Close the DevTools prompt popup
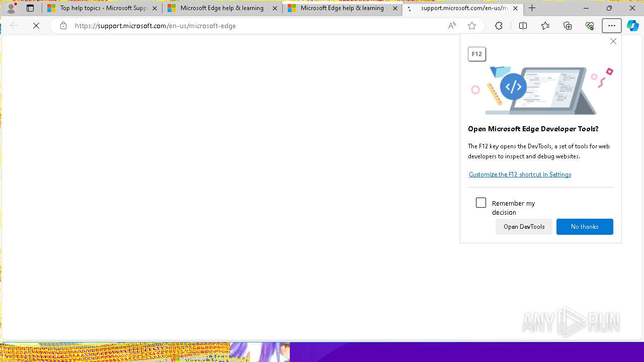This screenshot has height=362, width=644. [x=613, y=41]
